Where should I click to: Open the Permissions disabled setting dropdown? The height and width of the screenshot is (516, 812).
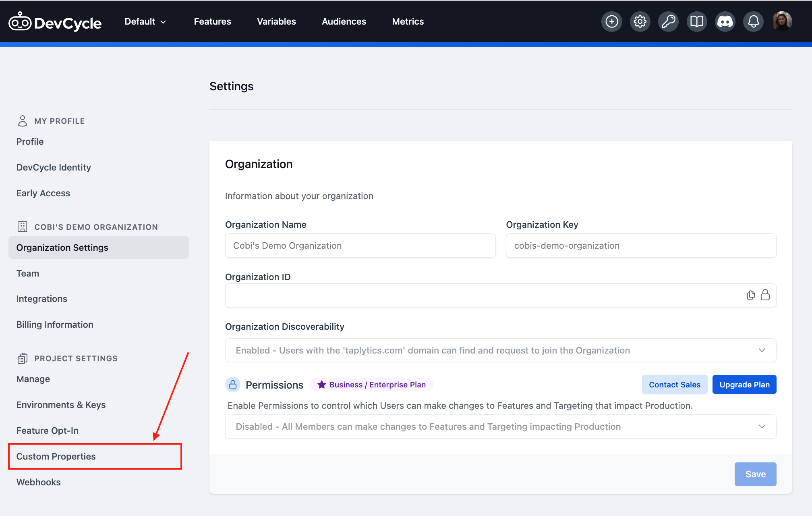762,426
